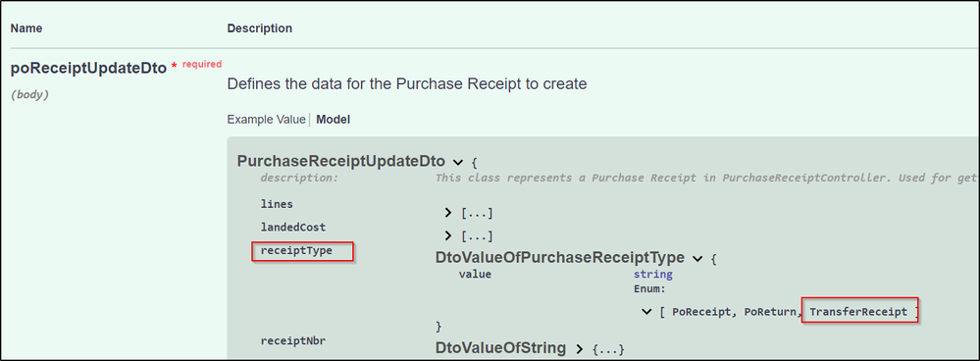
Task: Collapse DtoValueOfPurchaseReceiptType chevron
Action: pyautogui.click(x=698, y=258)
